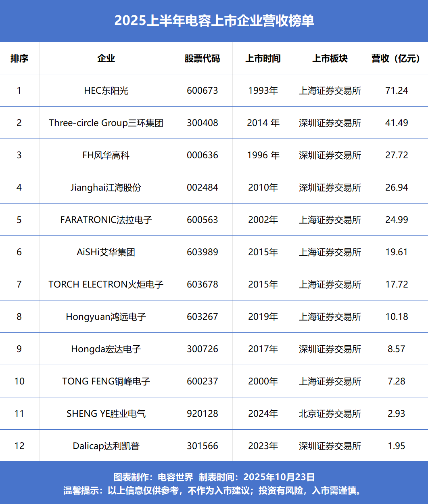Select stock code 300408
428x504 pixels.
pos(203,123)
